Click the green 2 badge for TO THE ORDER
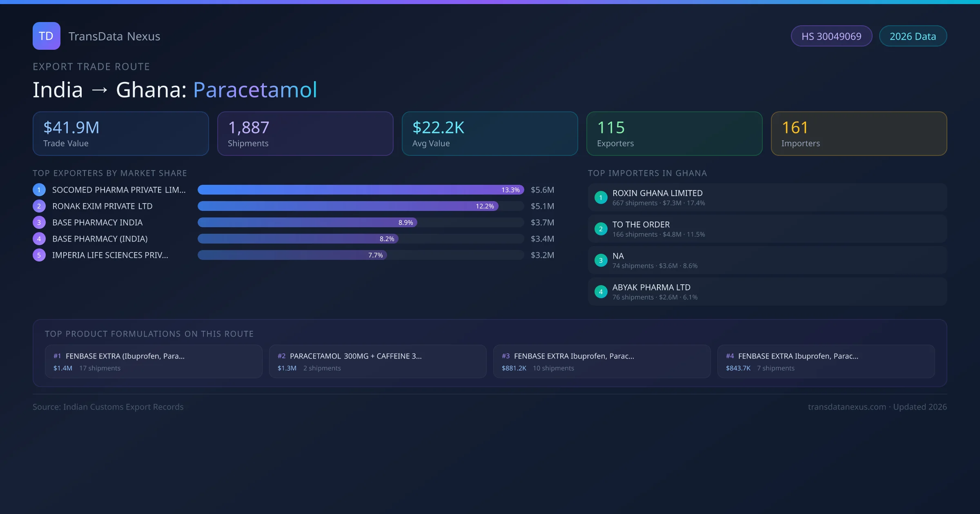Image resolution: width=980 pixels, height=514 pixels. [x=601, y=229]
